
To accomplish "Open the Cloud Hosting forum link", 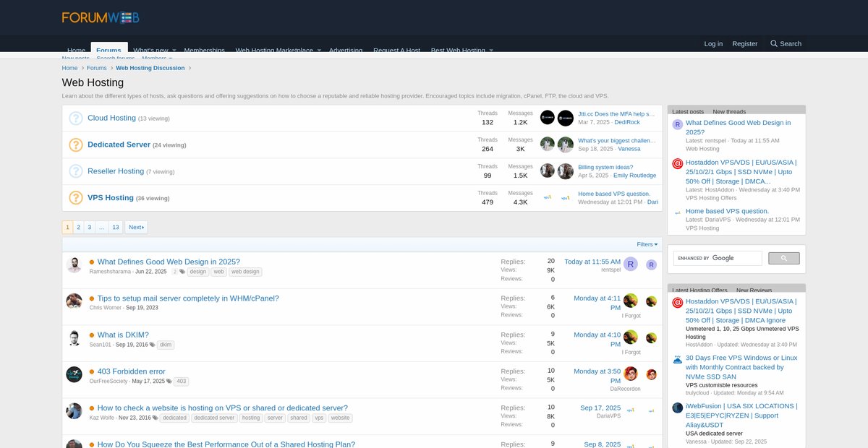I will pos(111,118).
